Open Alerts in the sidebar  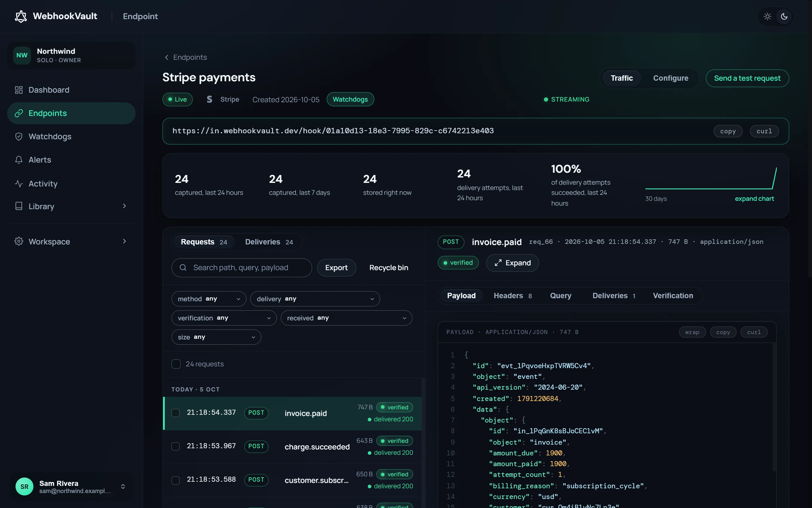coord(71,160)
